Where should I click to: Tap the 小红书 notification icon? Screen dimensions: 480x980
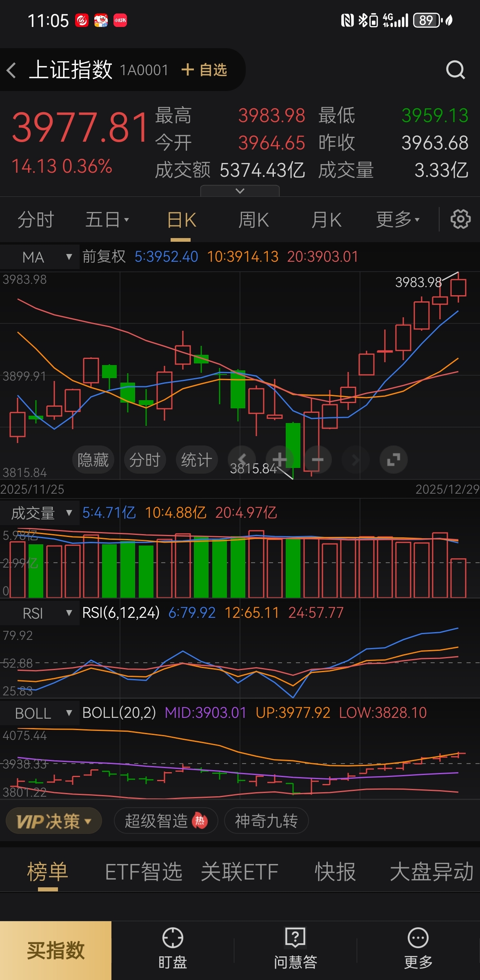pyautogui.click(x=120, y=20)
